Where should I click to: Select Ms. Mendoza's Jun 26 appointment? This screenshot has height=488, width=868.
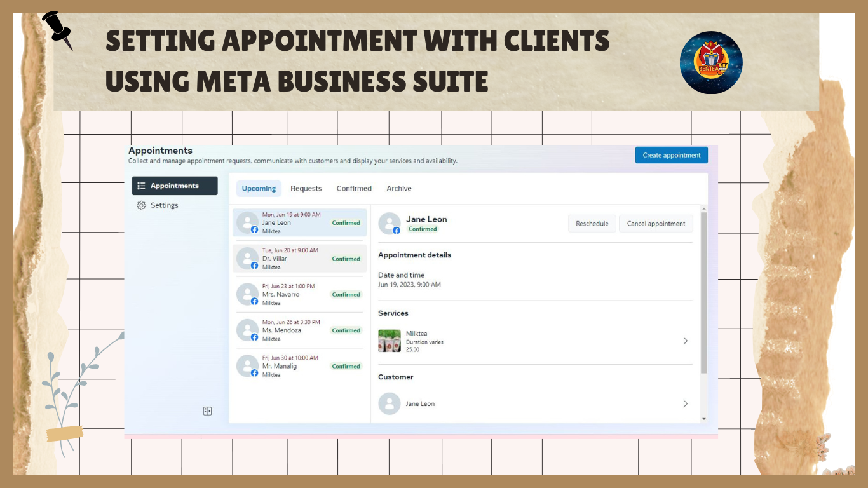click(300, 330)
